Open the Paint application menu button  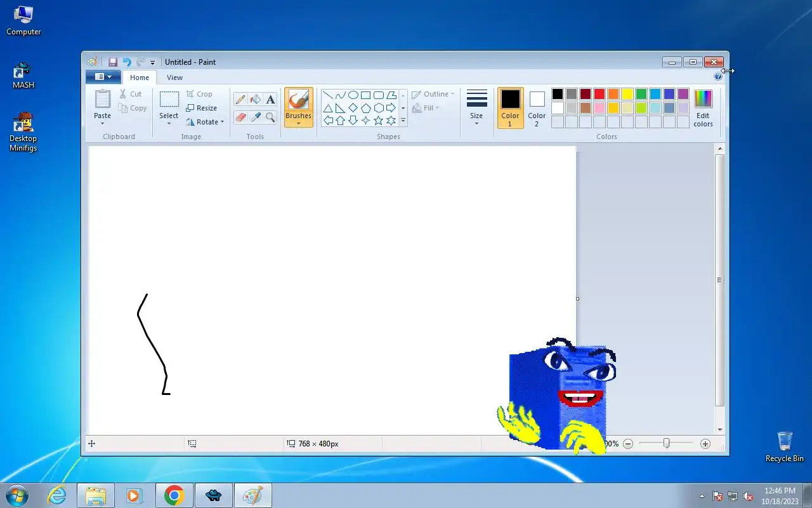coord(103,77)
